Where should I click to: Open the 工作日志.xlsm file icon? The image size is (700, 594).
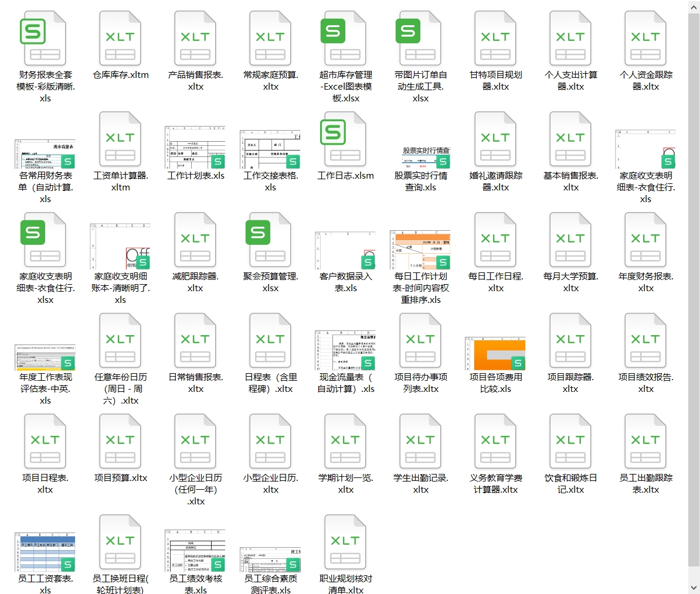[x=345, y=139]
